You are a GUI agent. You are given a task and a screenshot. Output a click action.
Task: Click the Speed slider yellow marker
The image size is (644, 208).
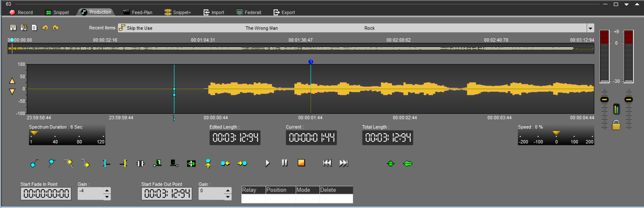[556, 133]
